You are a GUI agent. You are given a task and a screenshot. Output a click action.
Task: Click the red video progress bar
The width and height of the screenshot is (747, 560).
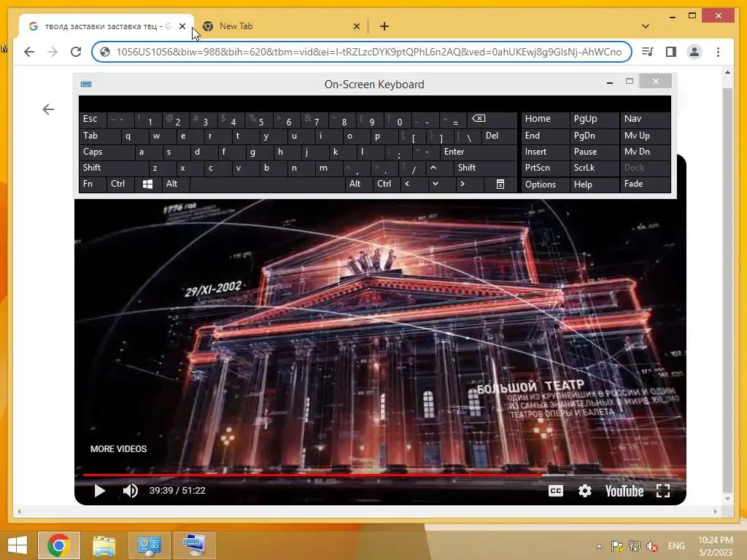tap(312, 475)
